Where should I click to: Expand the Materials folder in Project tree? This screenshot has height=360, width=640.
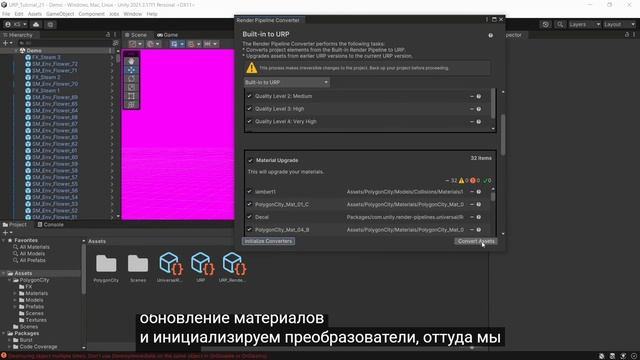coord(15,293)
